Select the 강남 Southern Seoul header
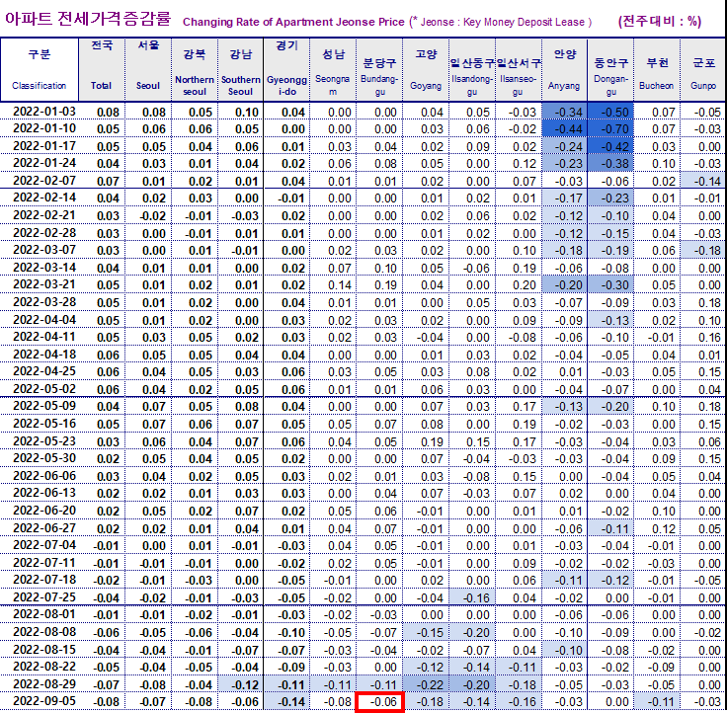Viewport: 728px width, 713px height. pos(240,70)
